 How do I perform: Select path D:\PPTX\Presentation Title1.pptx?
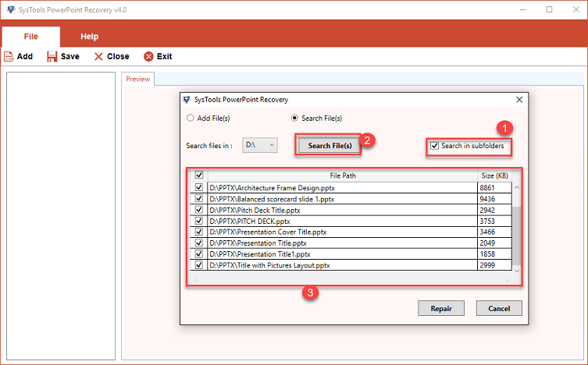click(260, 253)
